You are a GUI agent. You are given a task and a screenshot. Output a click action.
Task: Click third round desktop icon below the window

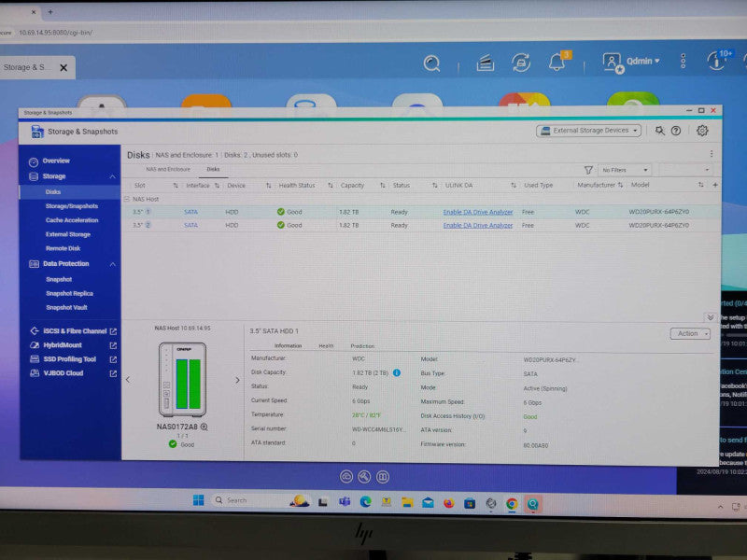[383, 477]
